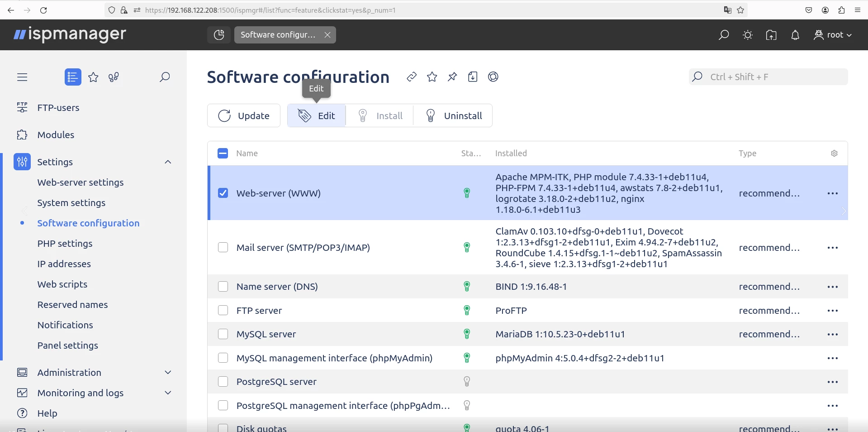Open table column settings gear

pyautogui.click(x=834, y=154)
